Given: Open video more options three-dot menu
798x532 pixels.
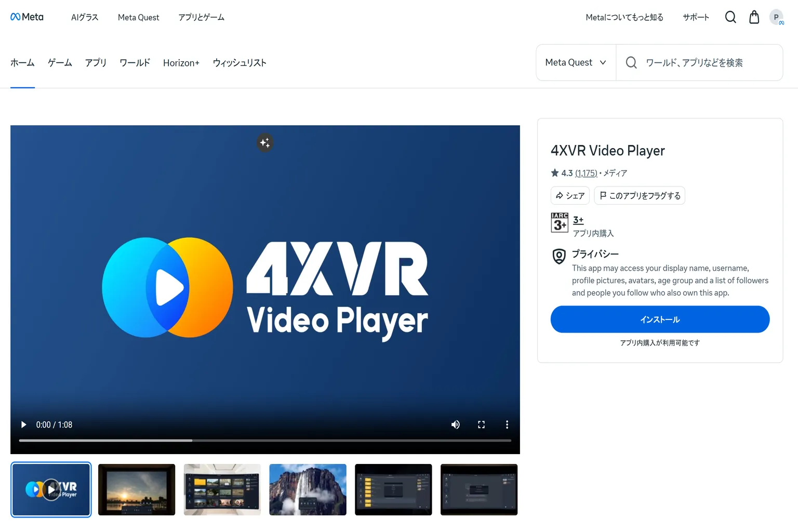Looking at the screenshot, I should [x=507, y=424].
